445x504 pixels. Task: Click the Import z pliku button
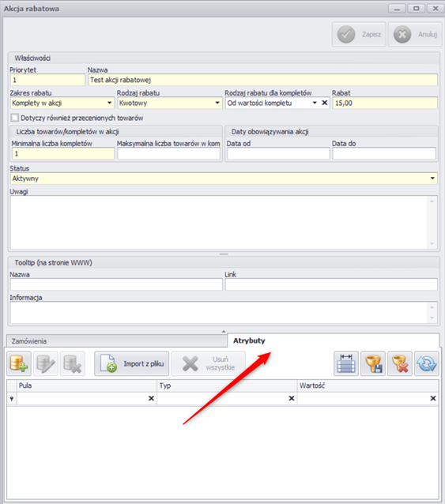(x=131, y=363)
